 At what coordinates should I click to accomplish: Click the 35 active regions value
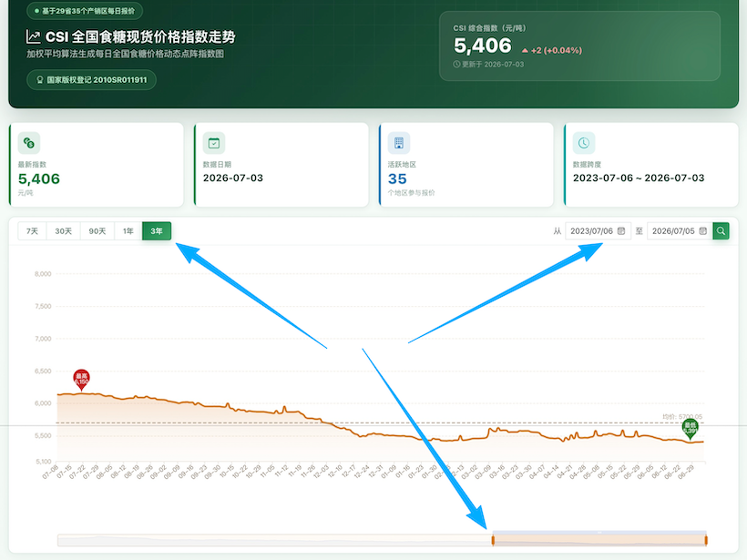click(397, 178)
